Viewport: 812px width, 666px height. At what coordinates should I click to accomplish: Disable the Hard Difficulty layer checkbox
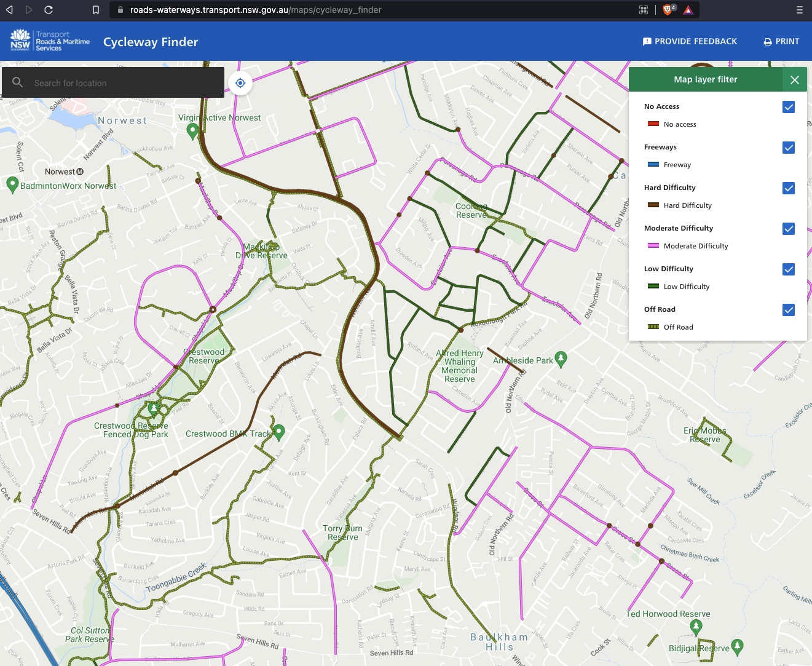(x=789, y=188)
